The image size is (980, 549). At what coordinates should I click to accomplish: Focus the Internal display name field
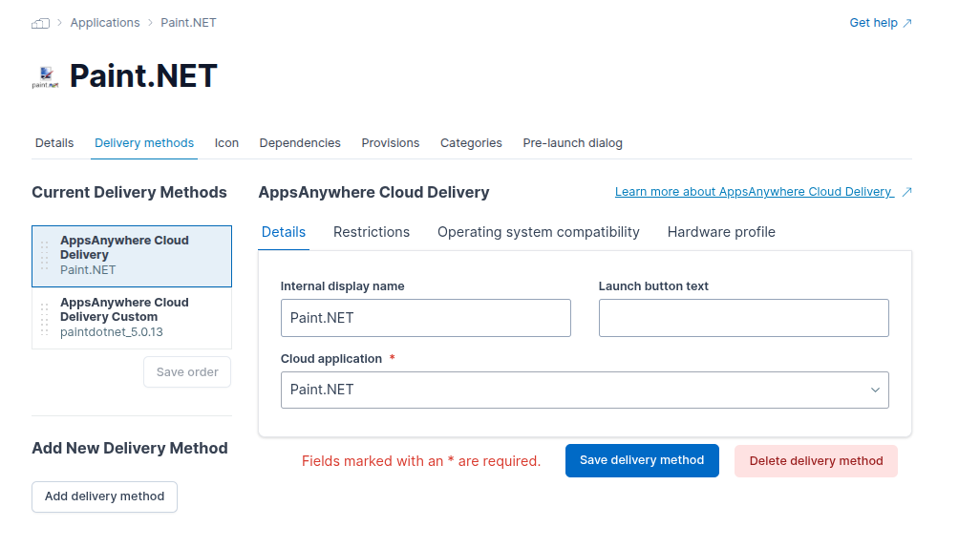point(426,318)
